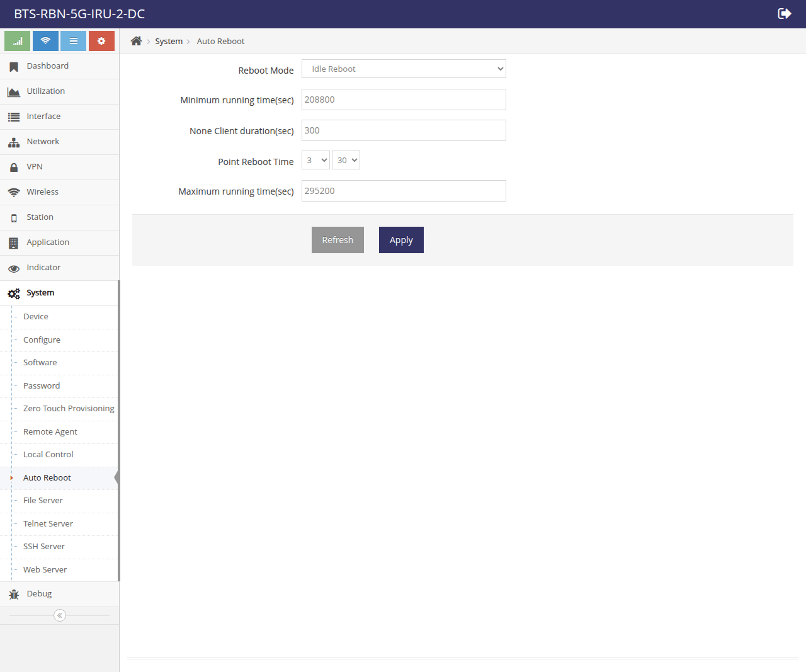Viewport: 806px width, 672px height.
Task: Click the Network topology icon
Action: 14,142
